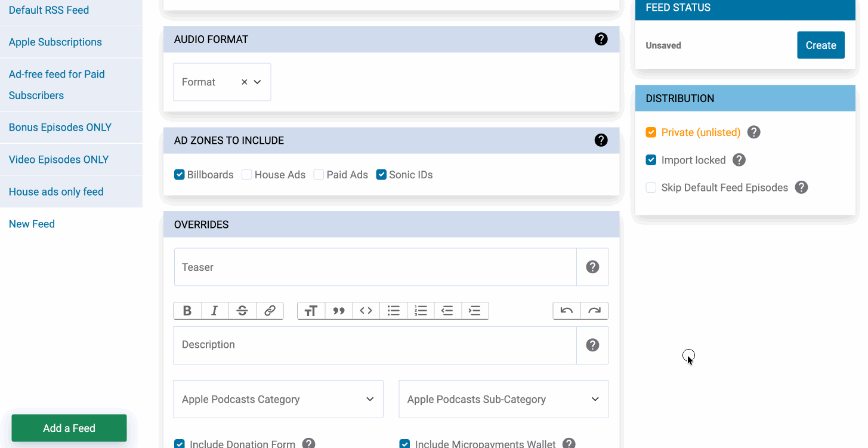Enable the House Ads checkbox

(247, 175)
